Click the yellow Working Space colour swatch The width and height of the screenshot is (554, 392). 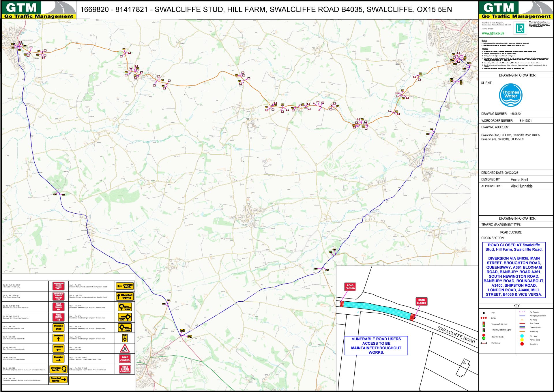522,340
